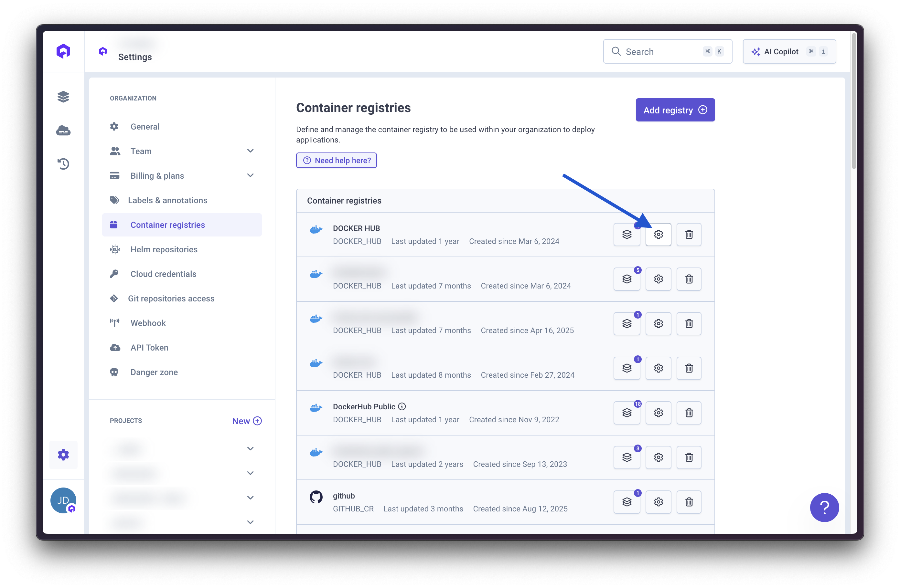The image size is (900, 588).
Task: Open settings gear for the github registry
Action: [658, 502]
